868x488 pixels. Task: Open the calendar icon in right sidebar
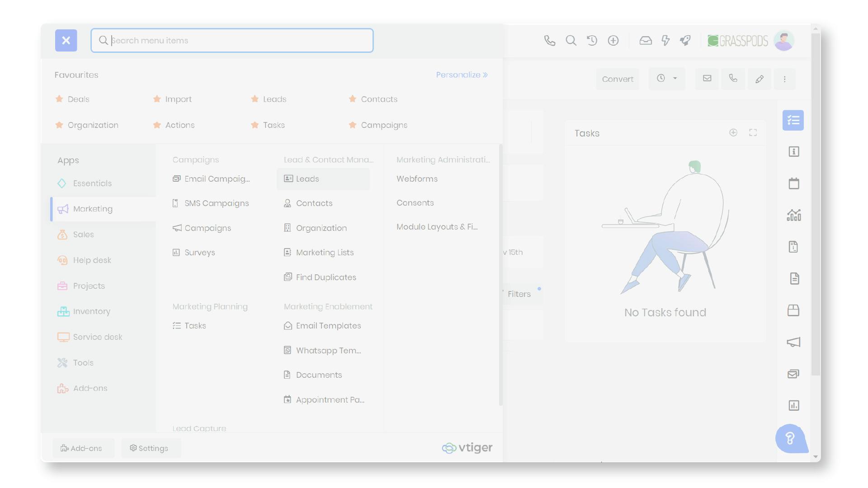point(793,183)
